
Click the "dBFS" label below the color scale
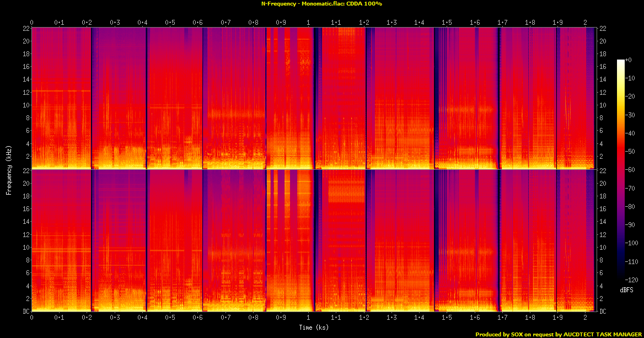(626, 289)
